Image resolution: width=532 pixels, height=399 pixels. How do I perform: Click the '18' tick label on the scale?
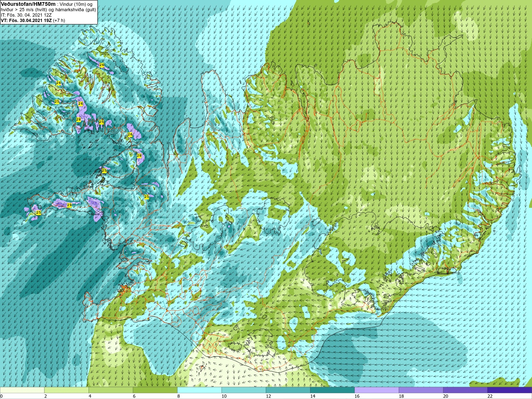[x=401, y=396]
